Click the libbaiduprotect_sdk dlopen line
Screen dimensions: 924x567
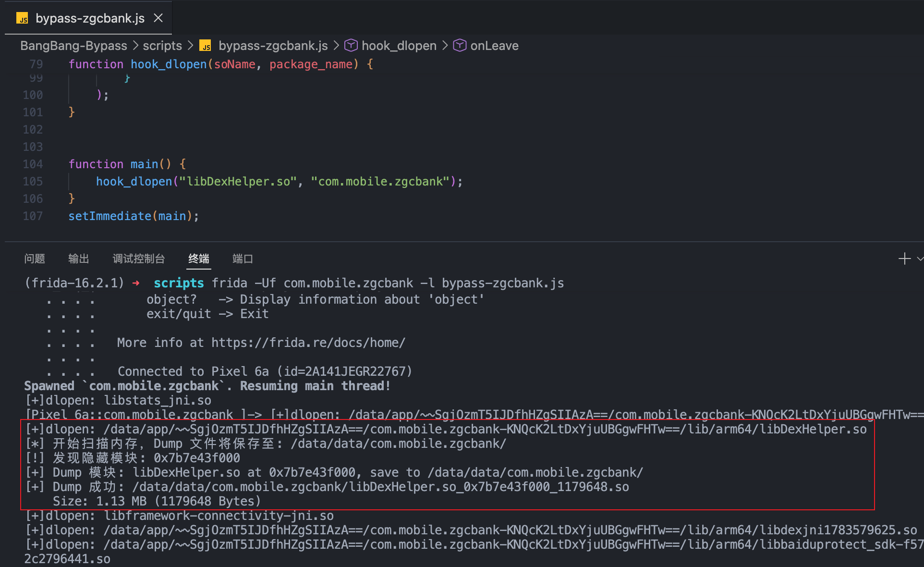474,544
